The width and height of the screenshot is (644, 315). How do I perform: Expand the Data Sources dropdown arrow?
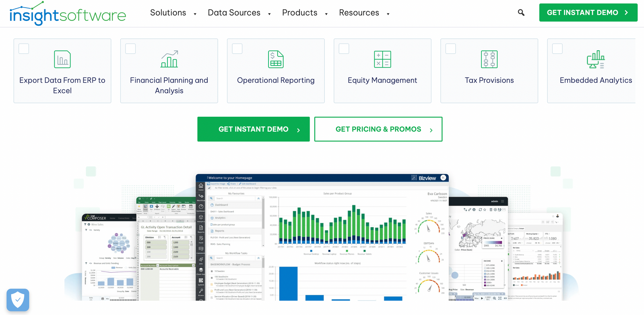click(269, 14)
